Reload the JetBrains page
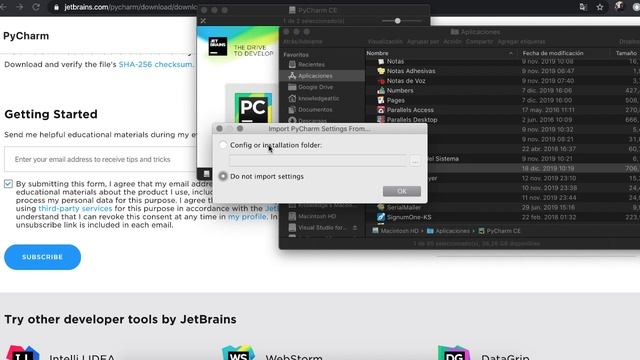The height and width of the screenshot is (360, 640). pos(36,7)
